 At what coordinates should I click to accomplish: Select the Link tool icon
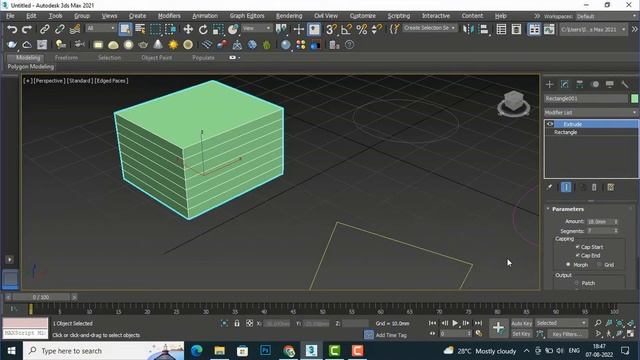coord(44,29)
